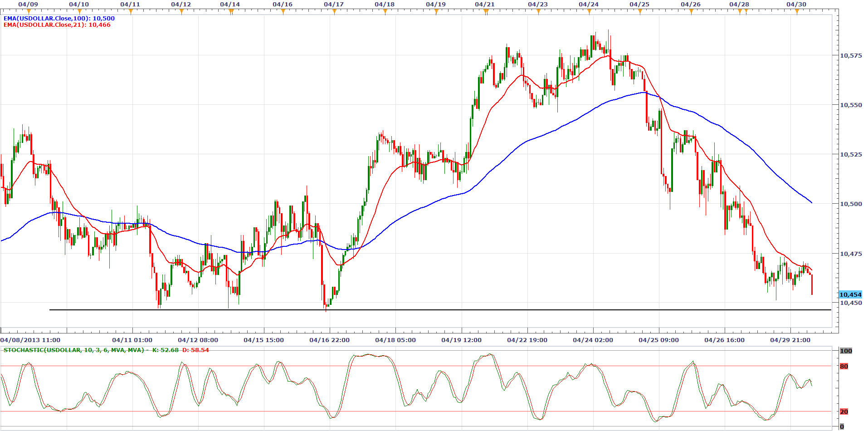Click the red 20 oversold level tag
Screen dimensions: 868x431
pyautogui.click(x=844, y=411)
